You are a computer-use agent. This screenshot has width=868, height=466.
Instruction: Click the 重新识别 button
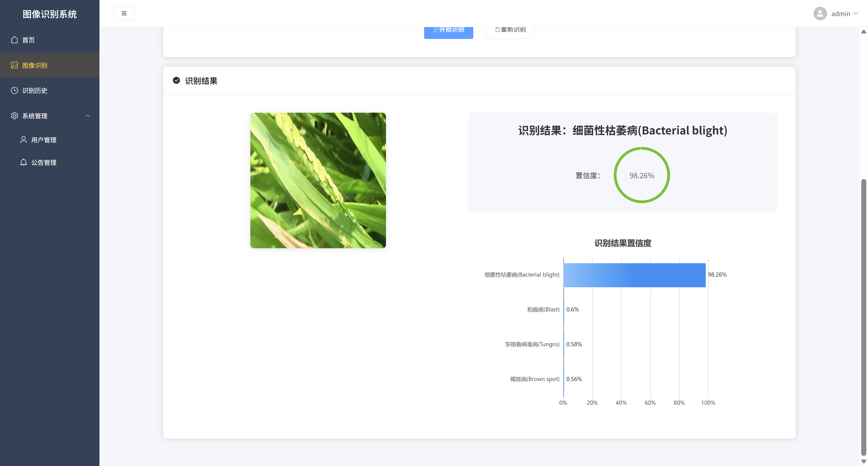point(510,30)
